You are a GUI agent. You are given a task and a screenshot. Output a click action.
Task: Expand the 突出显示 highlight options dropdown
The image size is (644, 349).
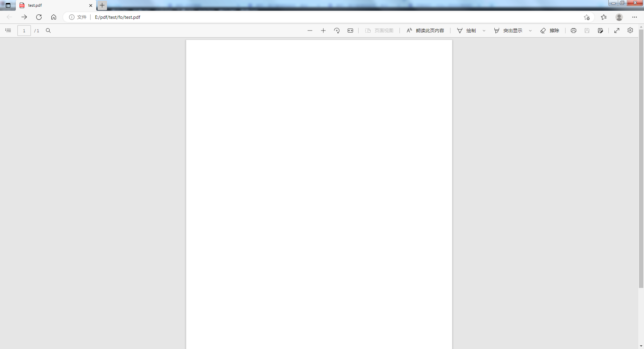(x=530, y=31)
